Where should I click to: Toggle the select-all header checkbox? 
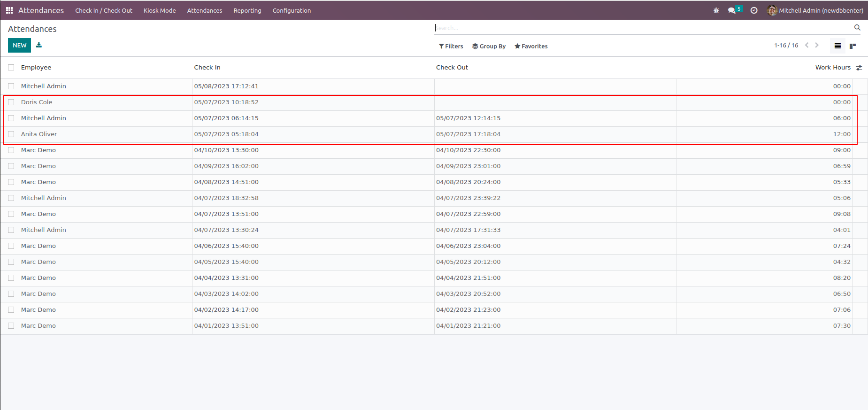(x=11, y=68)
